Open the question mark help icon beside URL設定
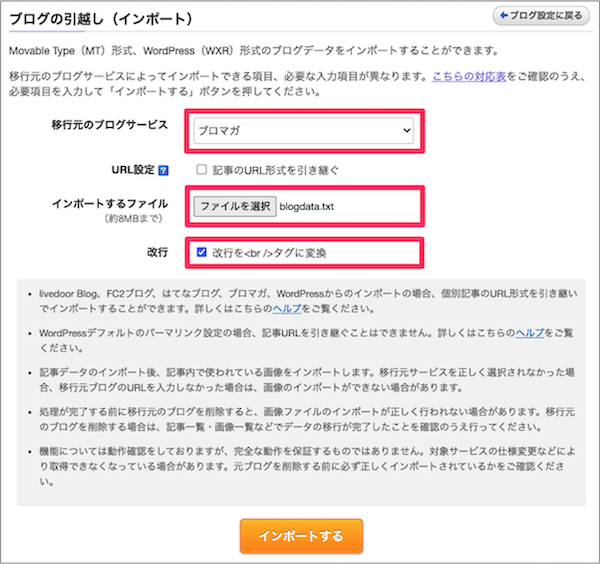Screen dimensions: 600x564 tap(163, 170)
